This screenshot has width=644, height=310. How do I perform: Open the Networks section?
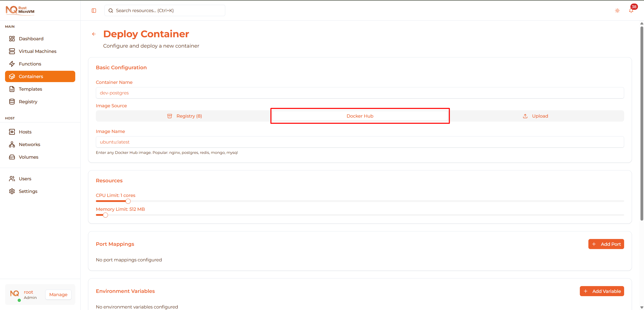pyautogui.click(x=29, y=144)
